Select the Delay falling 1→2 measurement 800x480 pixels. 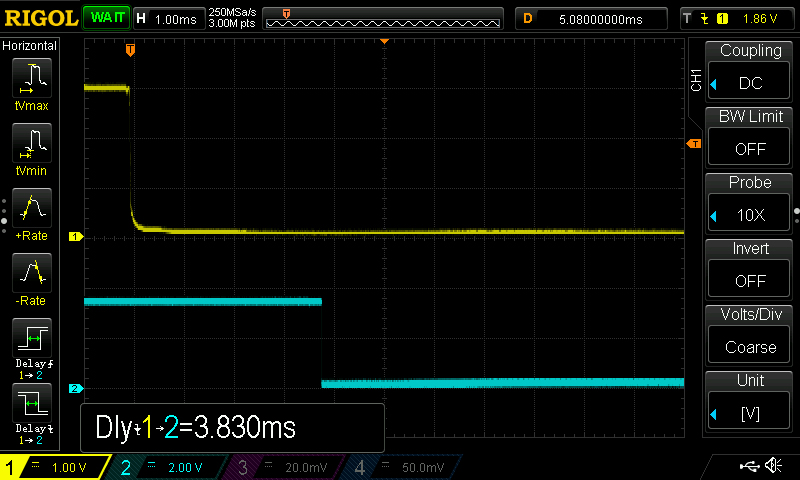pyautogui.click(x=32, y=403)
